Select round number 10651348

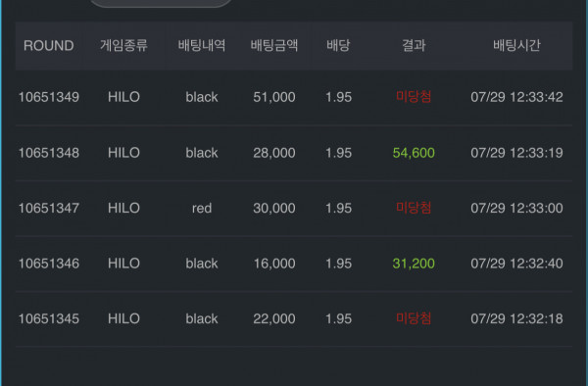[x=49, y=153]
